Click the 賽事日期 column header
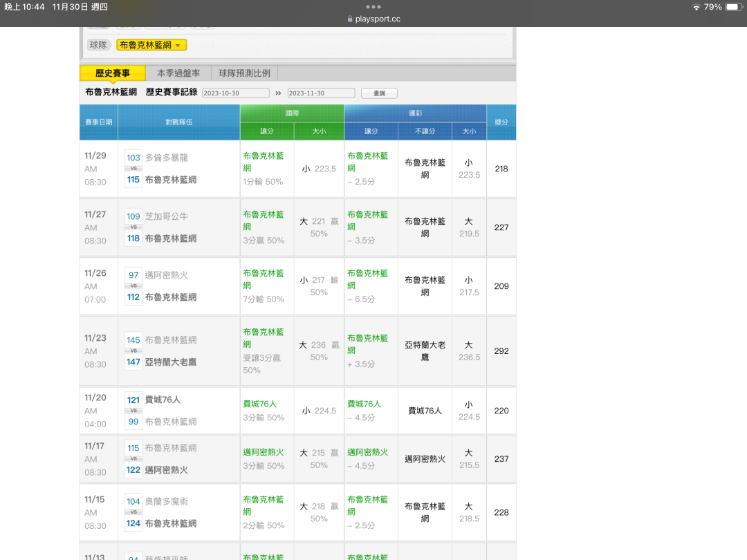Image resolution: width=747 pixels, height=560 pixels. click(x=99, y=122)
